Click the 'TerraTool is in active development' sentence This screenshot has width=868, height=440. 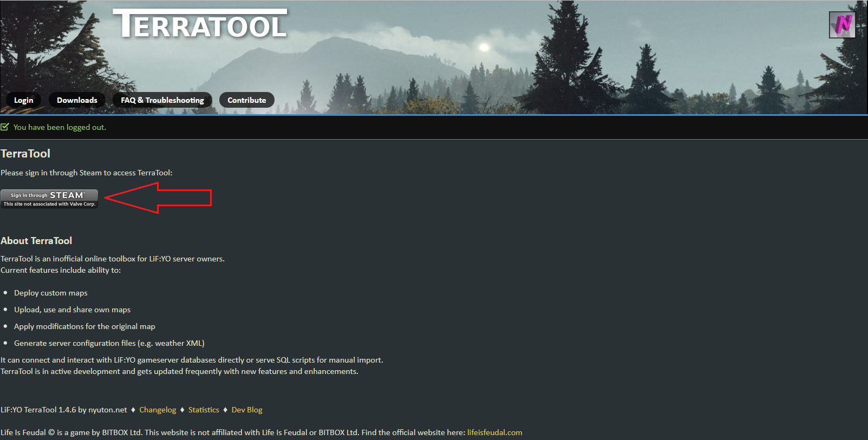pos(179,371)
